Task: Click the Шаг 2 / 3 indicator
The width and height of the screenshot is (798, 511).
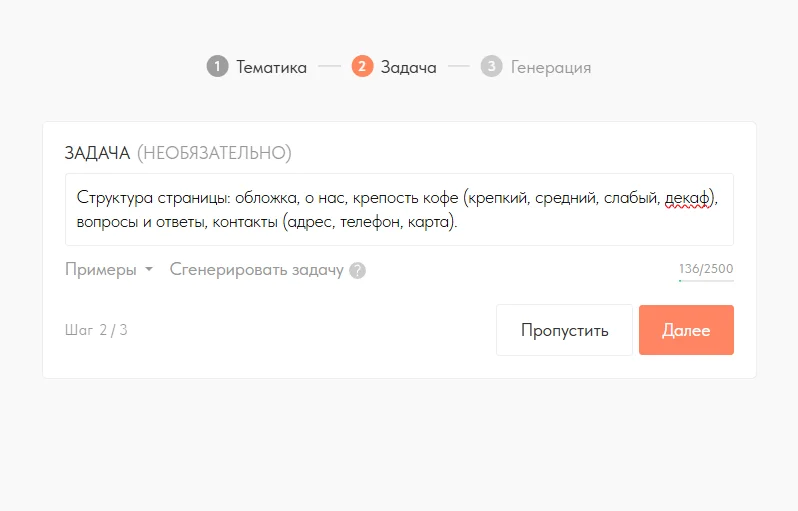Action: click(96, 330)
